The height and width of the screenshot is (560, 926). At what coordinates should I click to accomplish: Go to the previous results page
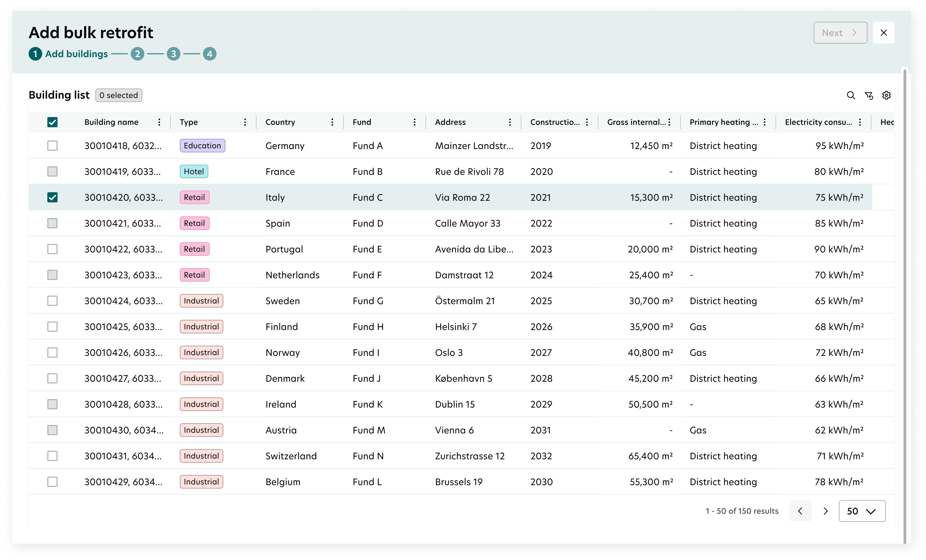800,511
